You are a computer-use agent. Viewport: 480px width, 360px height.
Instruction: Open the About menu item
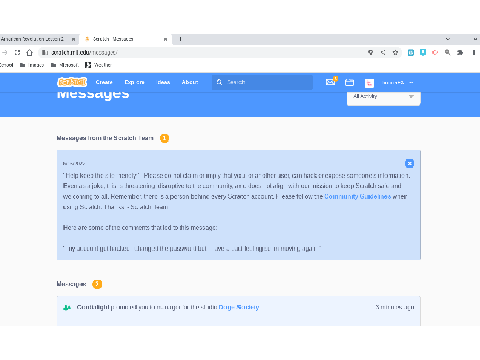click(190, 82)
